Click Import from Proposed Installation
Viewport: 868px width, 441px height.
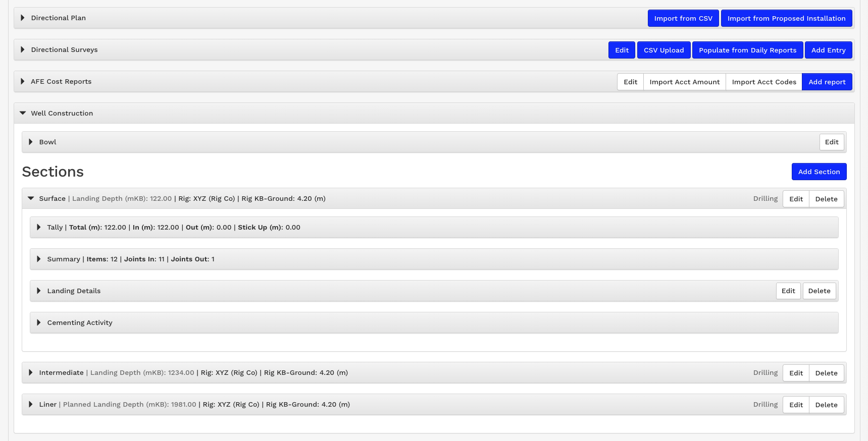(786, 19)
